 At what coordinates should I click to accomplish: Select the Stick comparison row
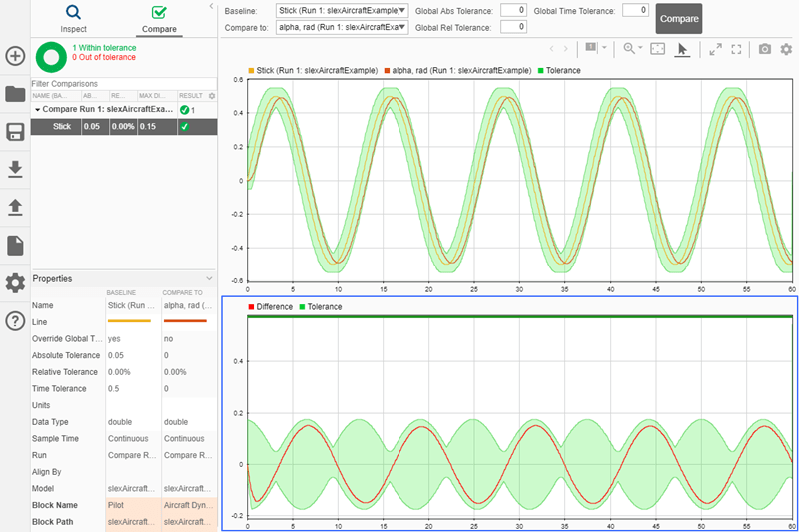pos(62,127)
